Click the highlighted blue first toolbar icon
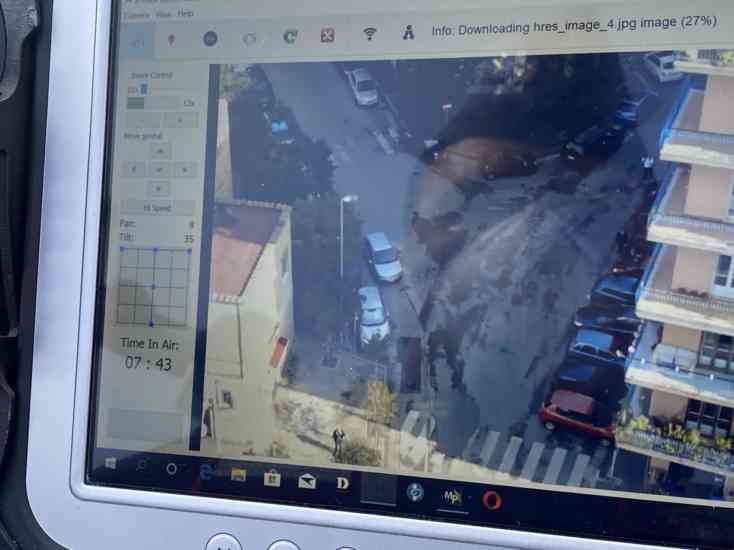 [x=137, y=42]
